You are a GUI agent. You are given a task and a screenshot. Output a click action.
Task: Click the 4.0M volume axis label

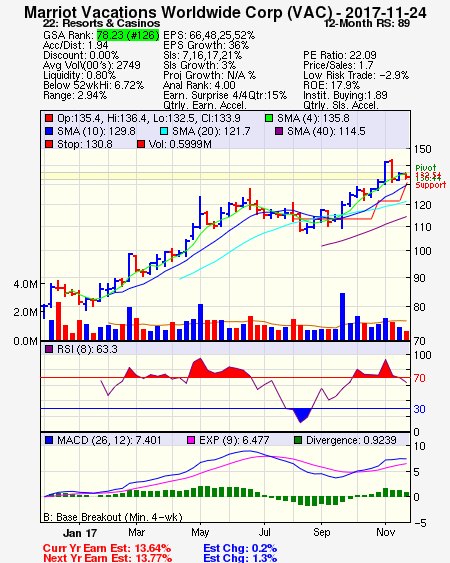coord(25,284)
